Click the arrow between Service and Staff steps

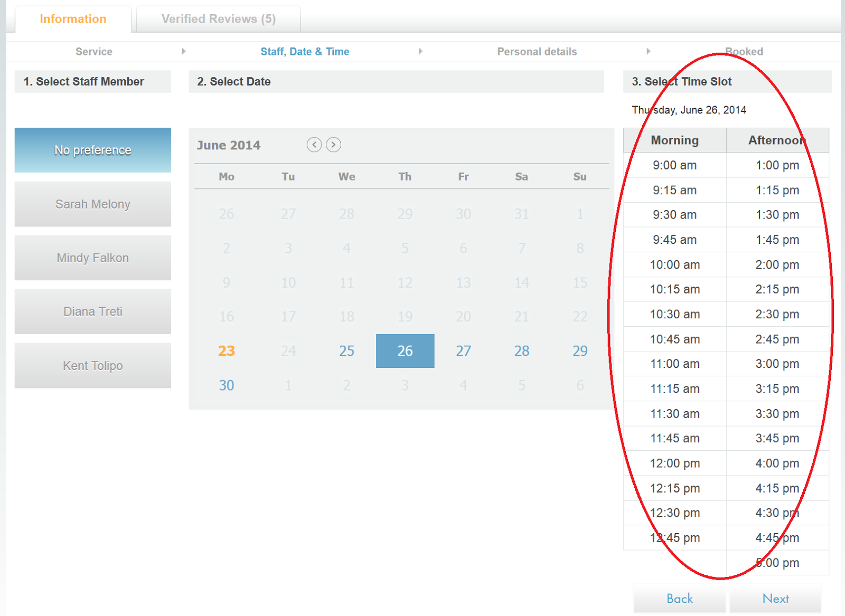(x=183, y=51)
